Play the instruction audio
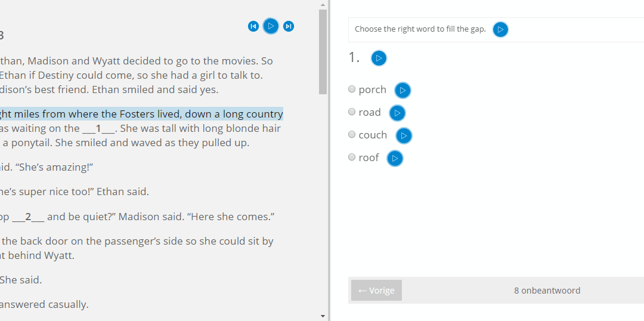 (x=500, y=29)
